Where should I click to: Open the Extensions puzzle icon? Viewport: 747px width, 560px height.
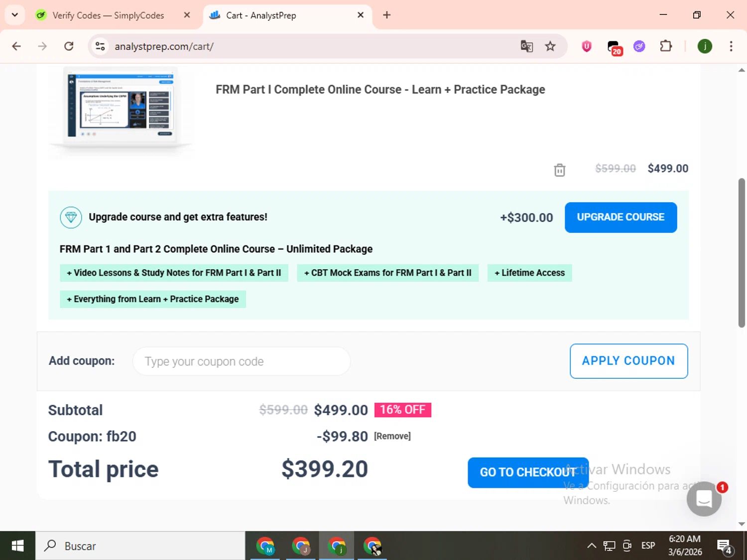pos(666,46)
